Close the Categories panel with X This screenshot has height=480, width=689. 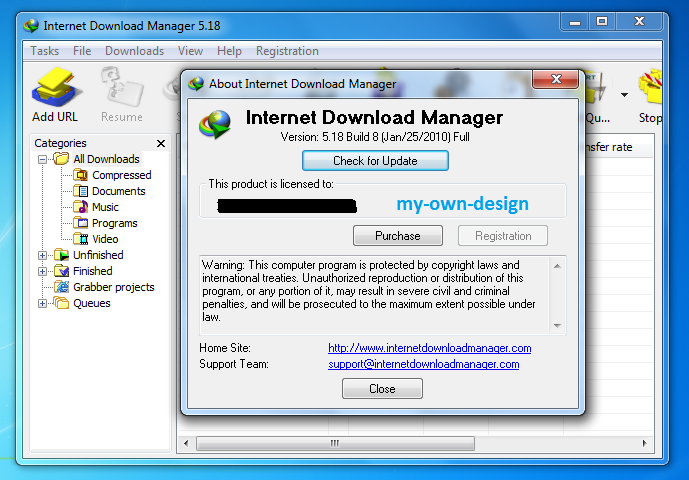point(161,143)
